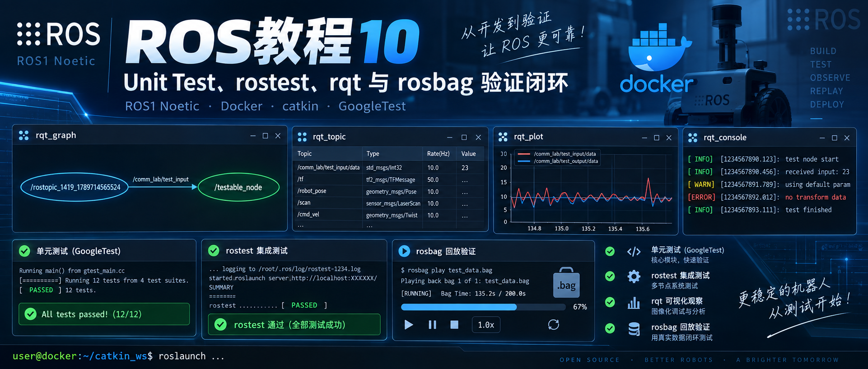Click the /comm_lab/test_input edge label in rqt_graph
The width and height of the screenshot is (868, 369).
pos(161,179)
